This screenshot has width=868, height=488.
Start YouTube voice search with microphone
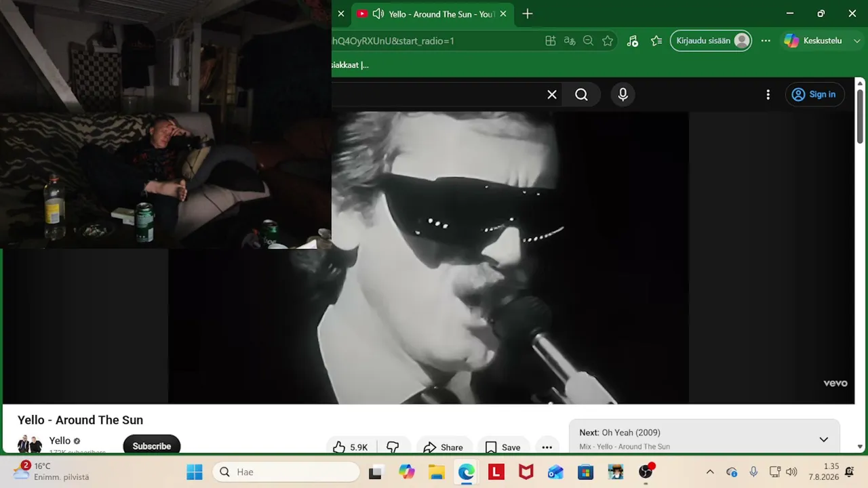(x=623, y=95)
